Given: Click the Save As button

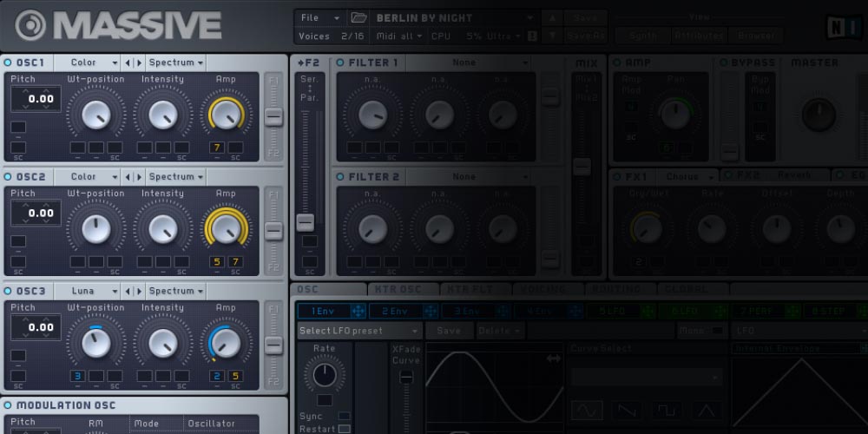Looking at the screenshot, I should pyautogui.click(x=585, y=36).
